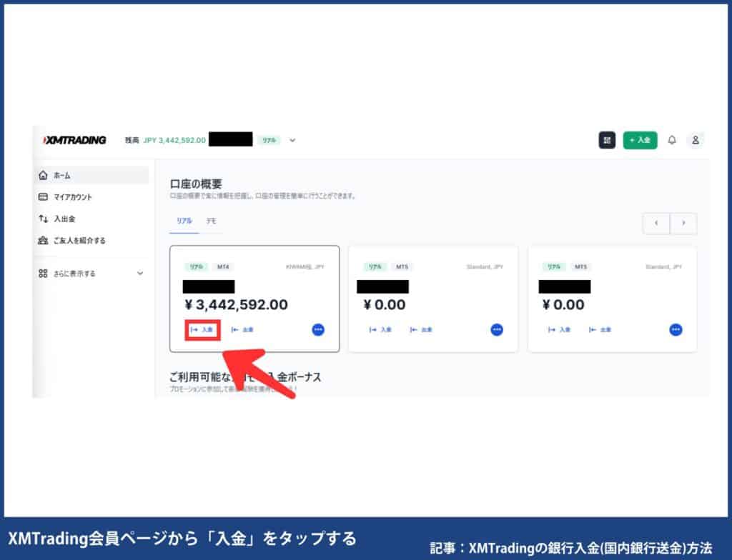The height and width of the screenshot is (560, 732).
Task: Click the left pagination arrow
Action: [656, 223]
